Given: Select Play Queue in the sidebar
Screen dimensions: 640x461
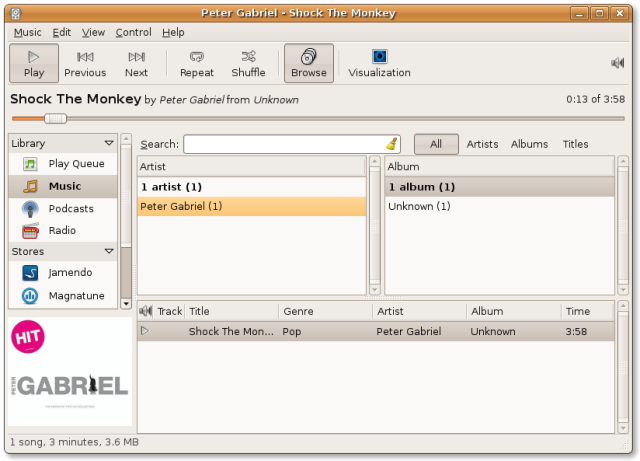Looking at the screenshot, I should (63, 164).
